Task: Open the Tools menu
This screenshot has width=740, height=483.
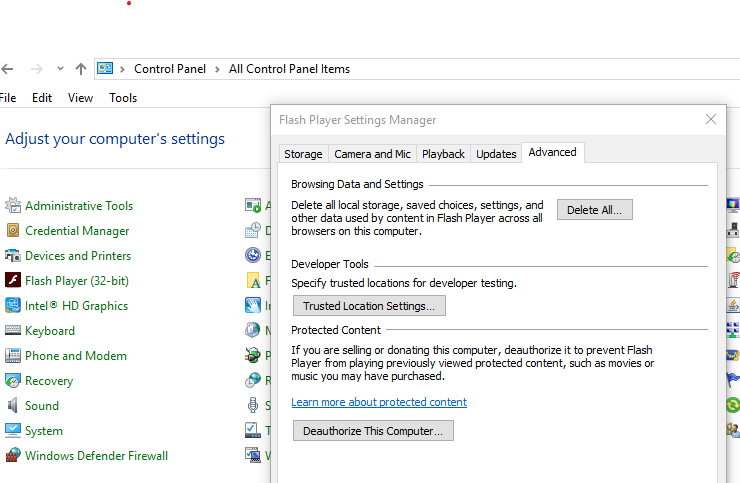Action: tap(123, 98)
